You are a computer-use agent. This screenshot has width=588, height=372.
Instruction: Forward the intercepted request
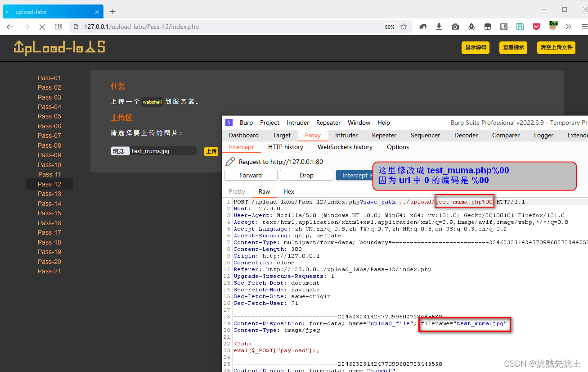tap(251, 175)
